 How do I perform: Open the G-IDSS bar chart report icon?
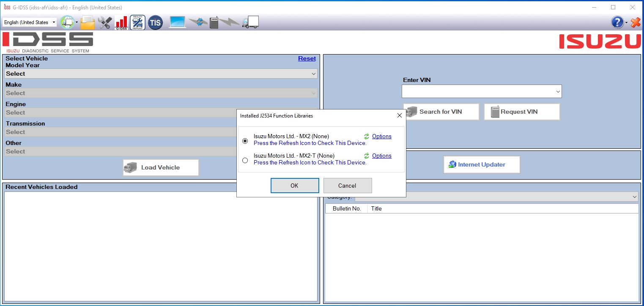[x=121, y=22]
